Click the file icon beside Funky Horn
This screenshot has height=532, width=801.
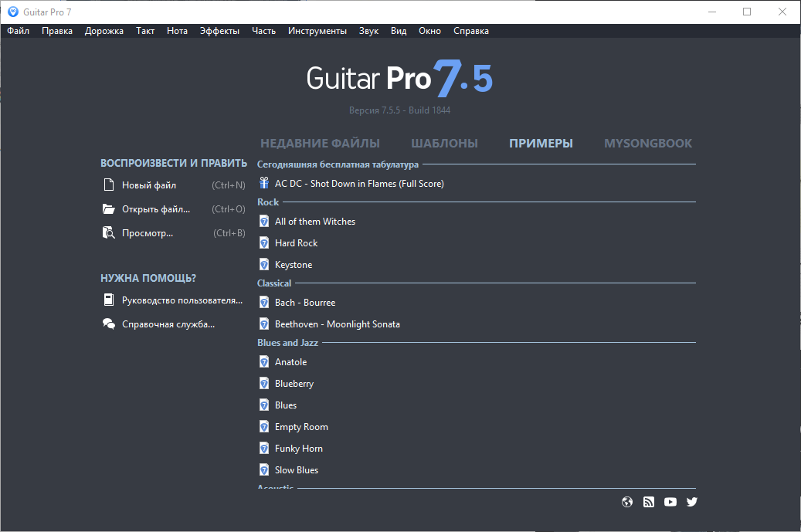pyautogui.click(x=264, y=449)
